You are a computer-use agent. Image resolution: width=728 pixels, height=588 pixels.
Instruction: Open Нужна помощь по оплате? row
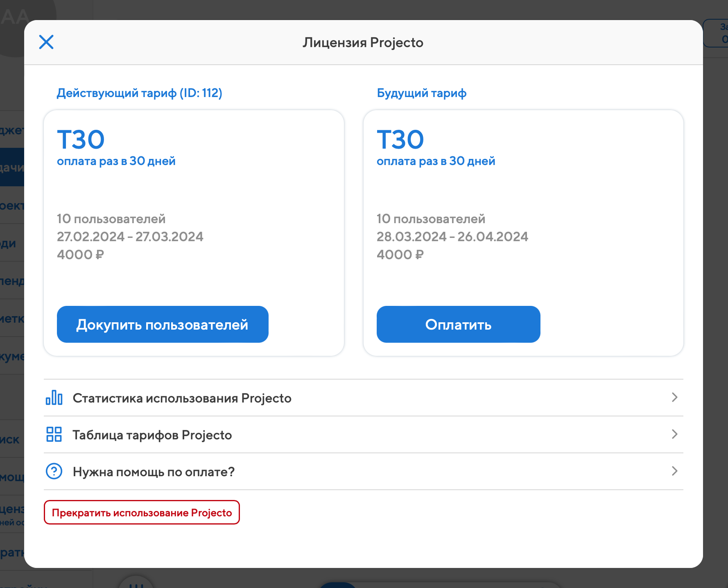pyautogui.click(x=364, y=471)
